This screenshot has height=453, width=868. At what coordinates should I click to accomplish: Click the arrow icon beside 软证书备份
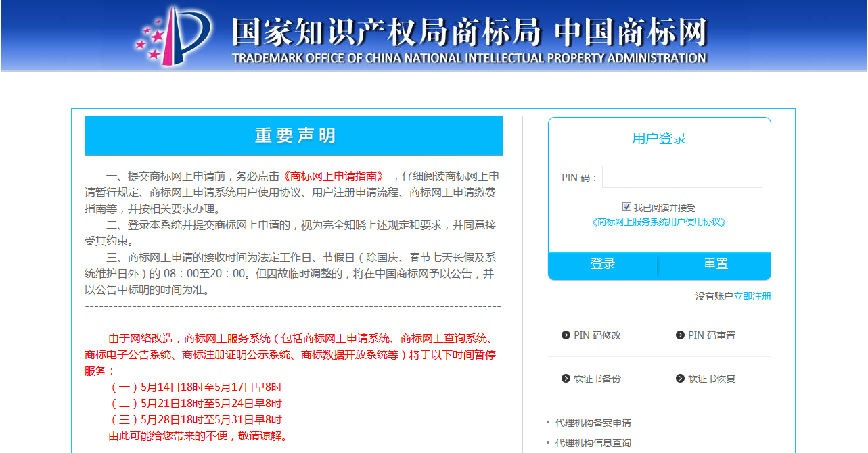[x=566, y=379]
